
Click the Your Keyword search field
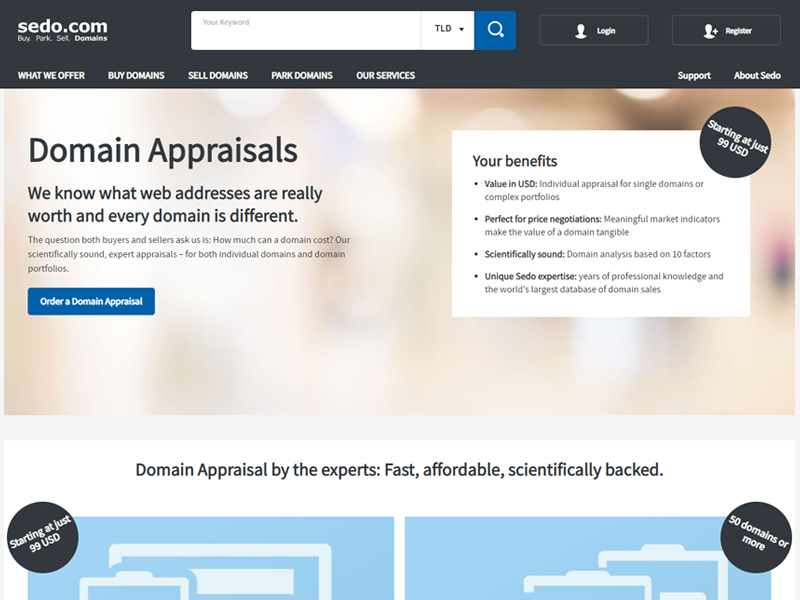(306, 30)
